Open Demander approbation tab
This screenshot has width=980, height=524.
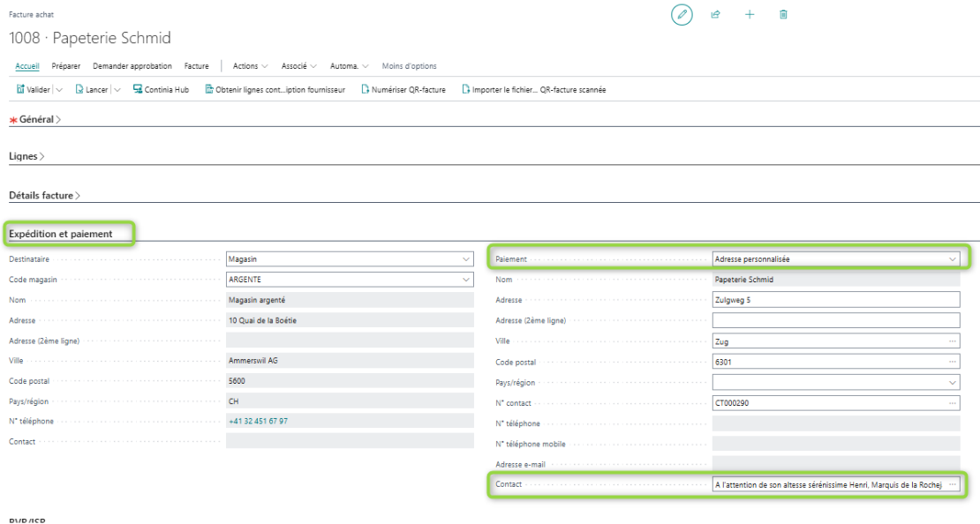click(132, 66)
